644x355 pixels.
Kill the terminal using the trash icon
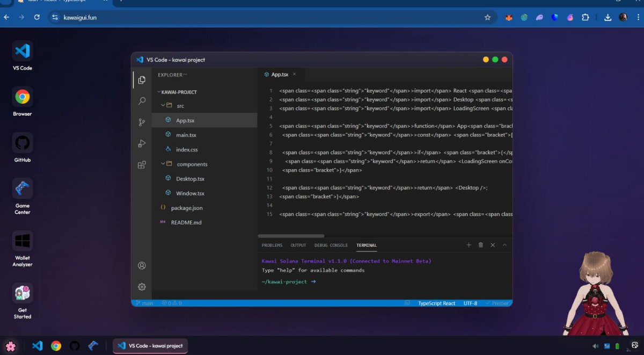(480, 245)
